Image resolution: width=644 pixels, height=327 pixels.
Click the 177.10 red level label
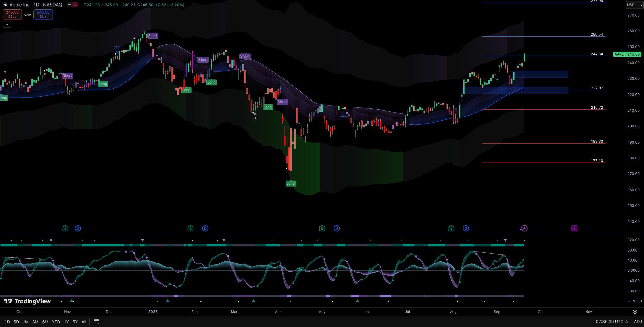click(597, 161)
